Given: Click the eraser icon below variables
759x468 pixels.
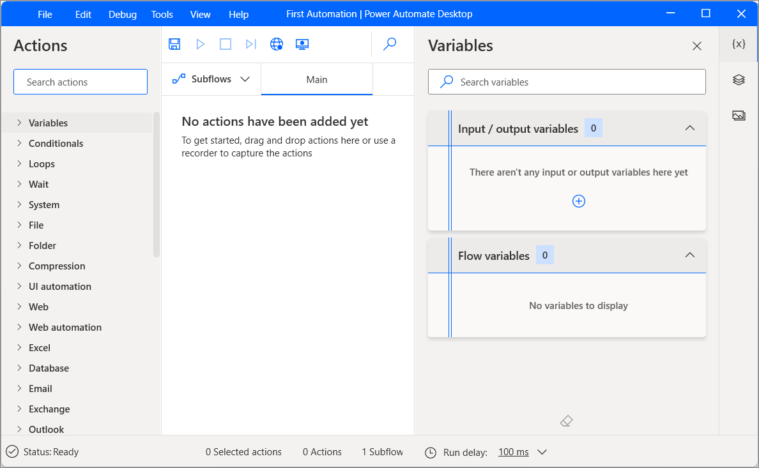Looking at the screenshot, I should 566,421.
